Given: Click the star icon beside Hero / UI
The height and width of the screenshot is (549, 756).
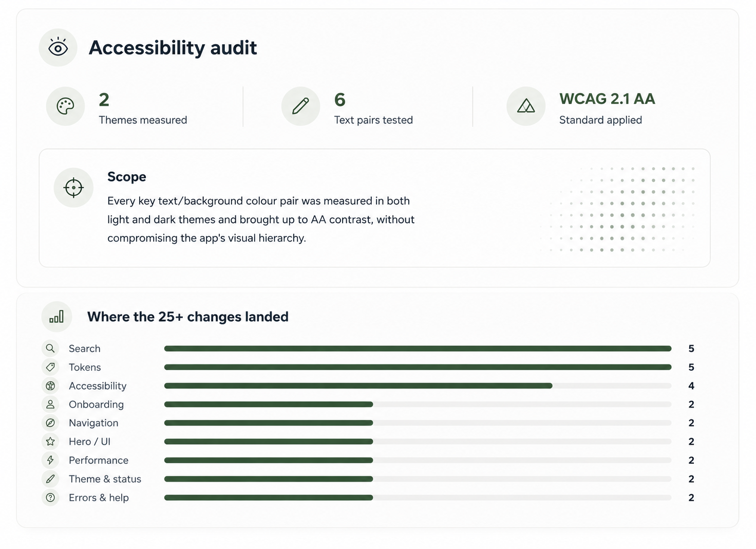Looking at the screenshot, I should click(50, 442).
